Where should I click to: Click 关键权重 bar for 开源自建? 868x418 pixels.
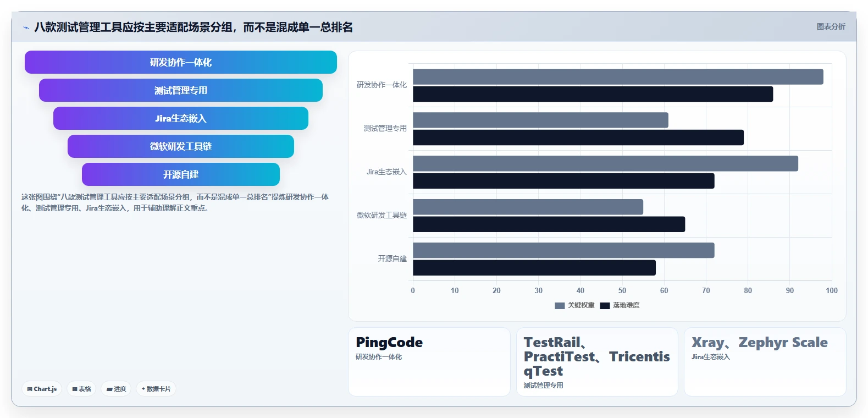click(563, 250)
